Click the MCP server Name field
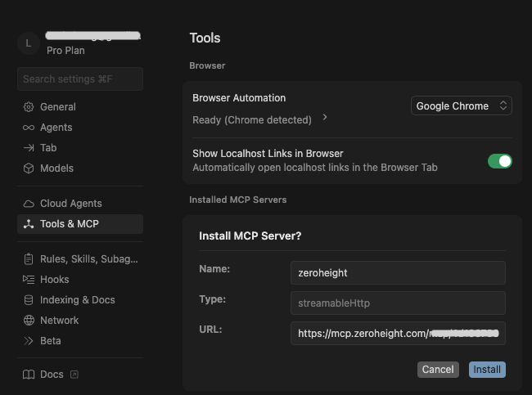Image resolution: width=532 pixels, height=395 pixels. coord(398,273)
